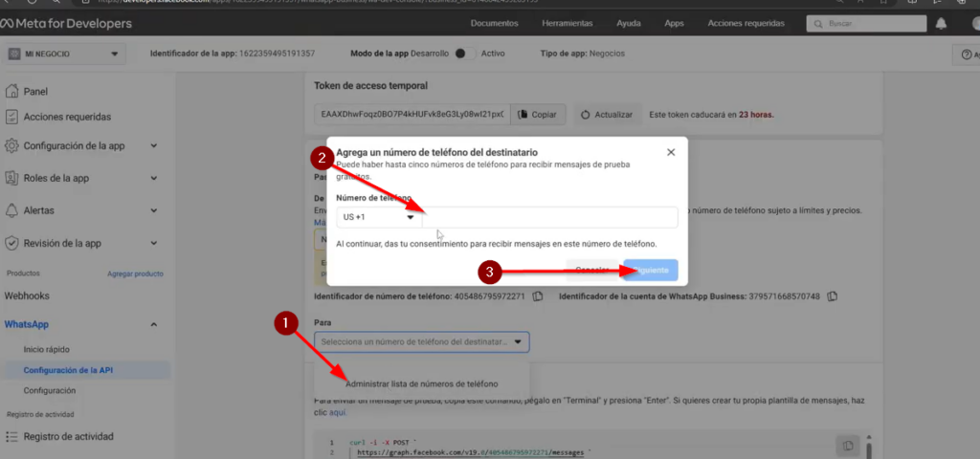Open the Panel home icon in sidebar
The image size is (980, 459).
tap(11, 91)
